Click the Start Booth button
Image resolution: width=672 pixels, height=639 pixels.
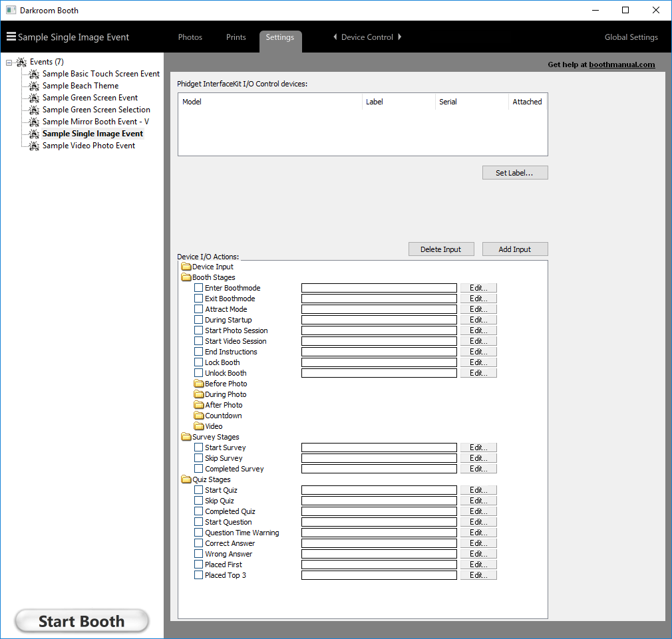(82, 621)
